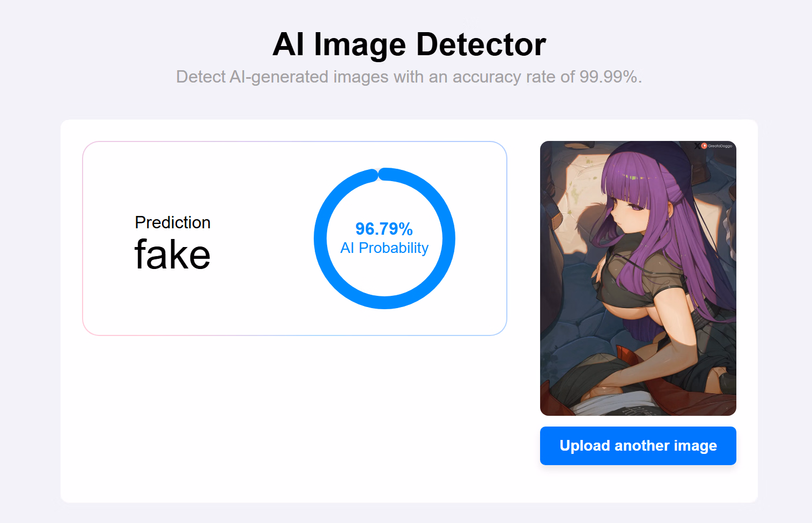The width and height of the screenshot is (812, 523).
Task: Click the blank white area below prediction card
Action: (295, 418)
